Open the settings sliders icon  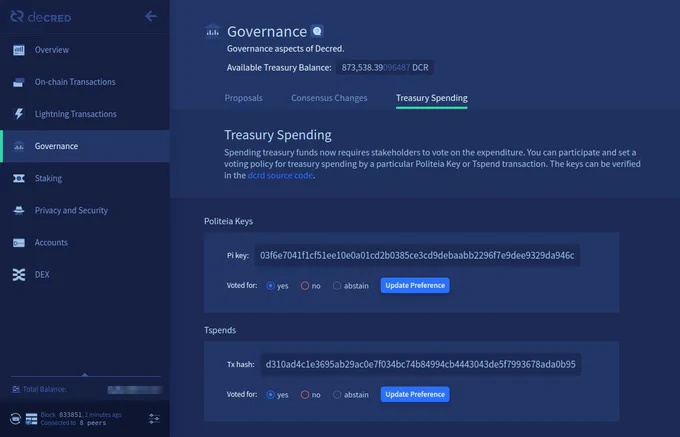[x=154, y=418]
